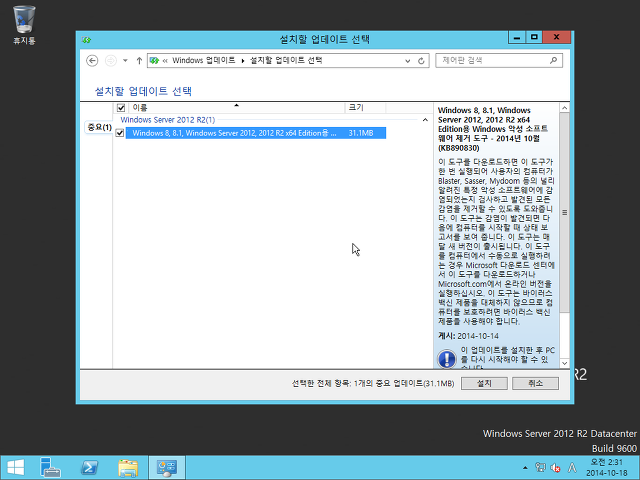Screen dimensions: 640x480
Task: Open the taskbar clock and date
Action: pos(607,468)
